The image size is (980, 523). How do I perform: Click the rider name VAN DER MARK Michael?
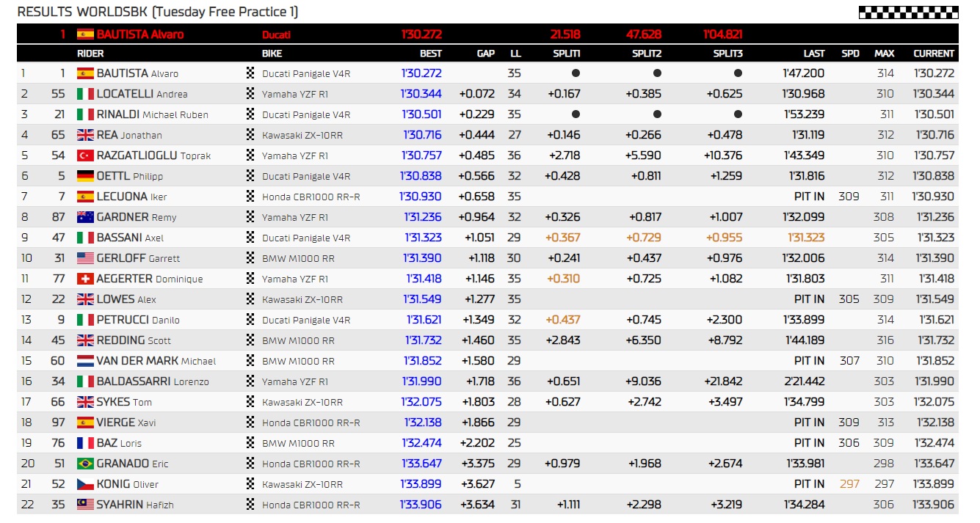point(156,361)
